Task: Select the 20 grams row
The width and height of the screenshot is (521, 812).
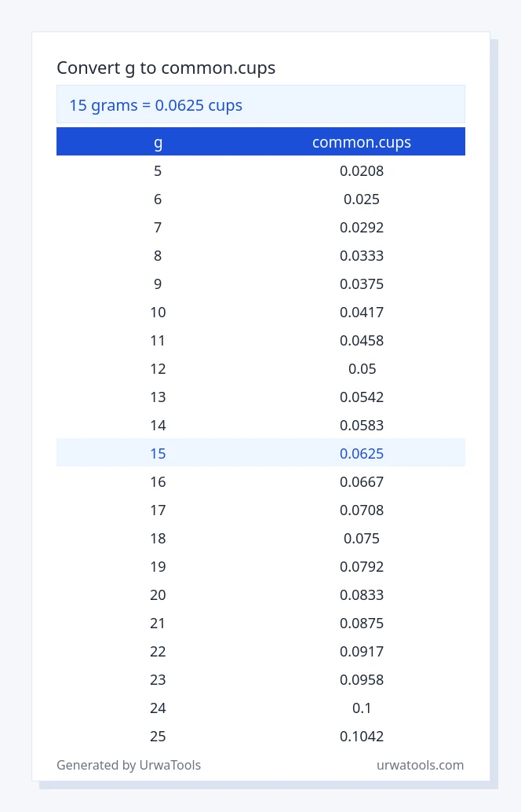Action: [260, 595]
